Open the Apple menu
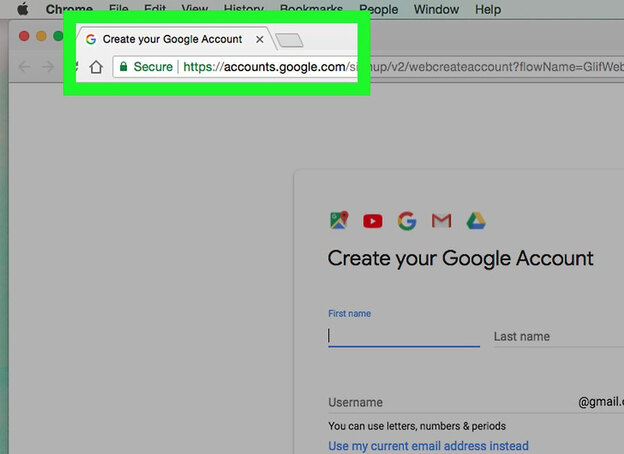The image size is (624, 454). pos(22,9)
